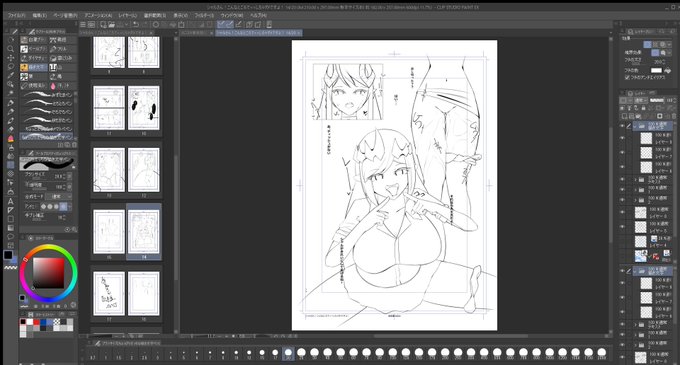Hide レイヤー 7 in upper layer list
680x365 pixels.
pyautogui.click(x=622, y=153)
